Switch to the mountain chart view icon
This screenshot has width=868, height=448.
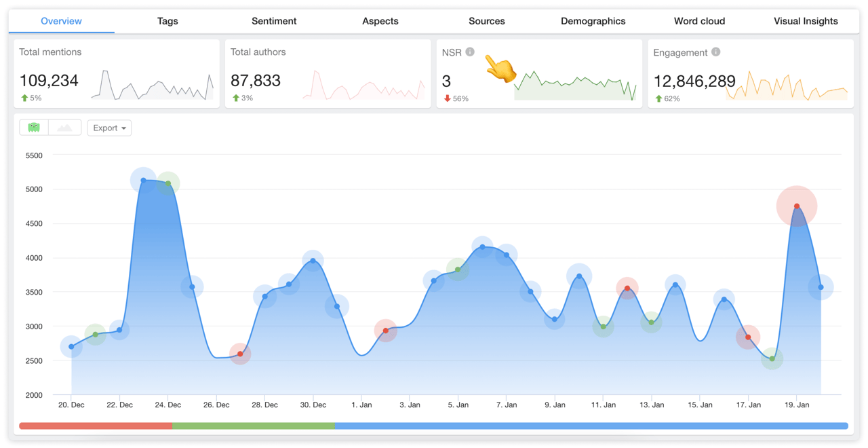tap(65, 128)
